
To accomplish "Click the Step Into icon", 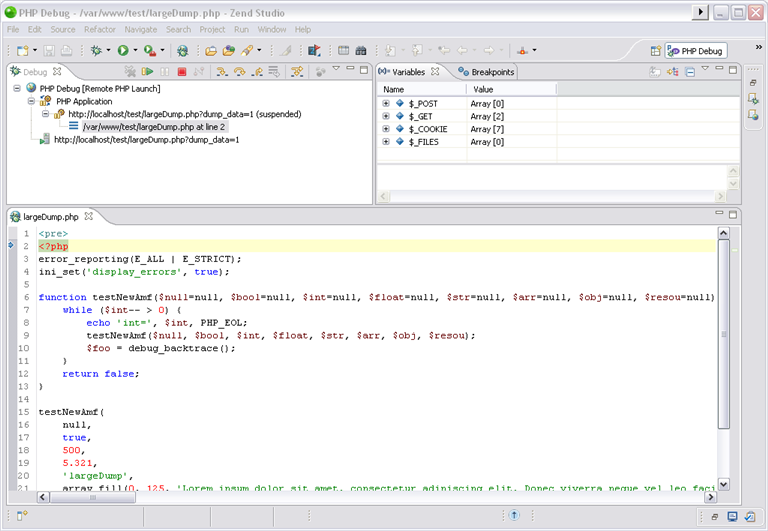I will pyautogui.click(x=222, y=72).
